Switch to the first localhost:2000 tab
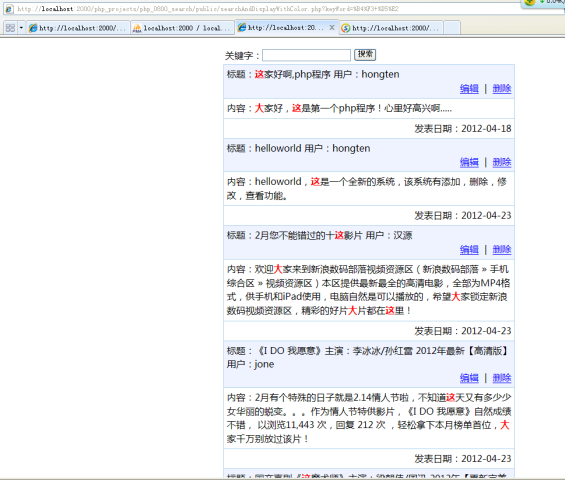565x480 pixels. (77, 28)
